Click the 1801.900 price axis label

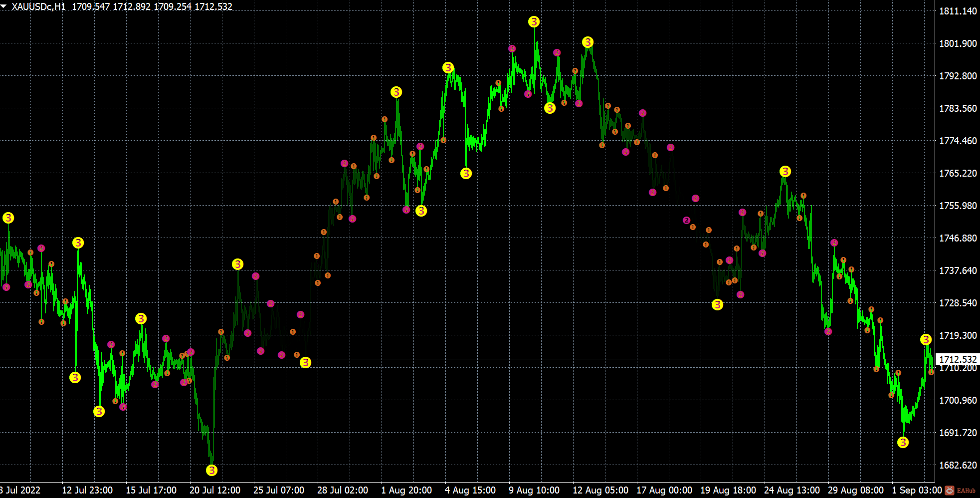point(958,43)
